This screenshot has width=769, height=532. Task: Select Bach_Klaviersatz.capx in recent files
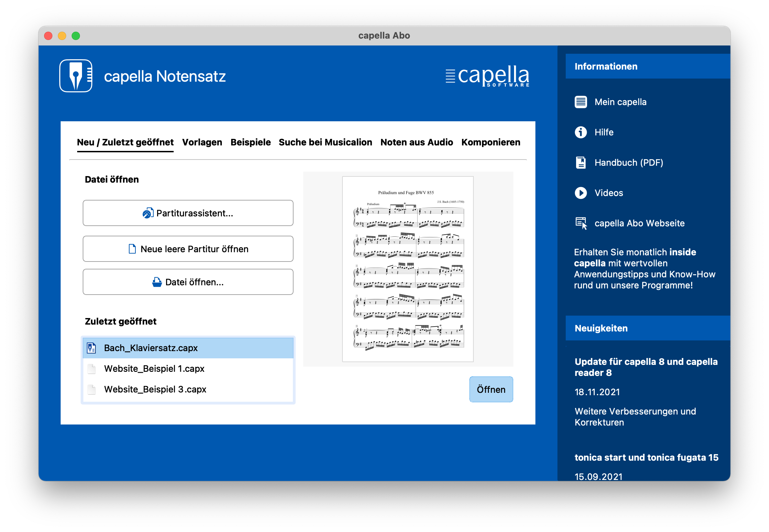(188, 348)
